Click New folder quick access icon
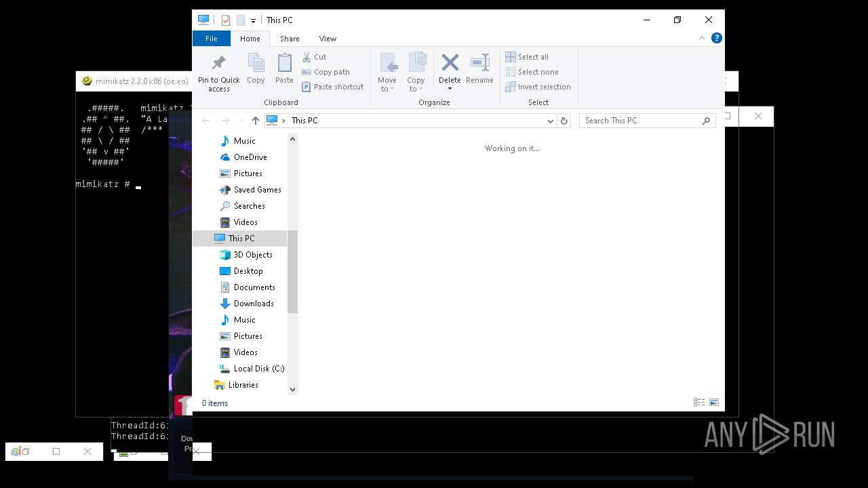The image size is (868, 488). (241, 20)
